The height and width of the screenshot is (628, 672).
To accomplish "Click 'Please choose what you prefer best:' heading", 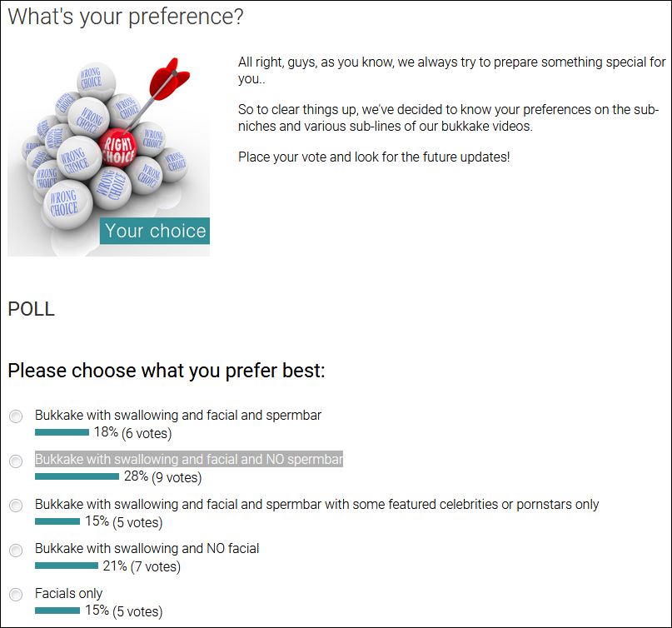I will click(x=166, y=371).
